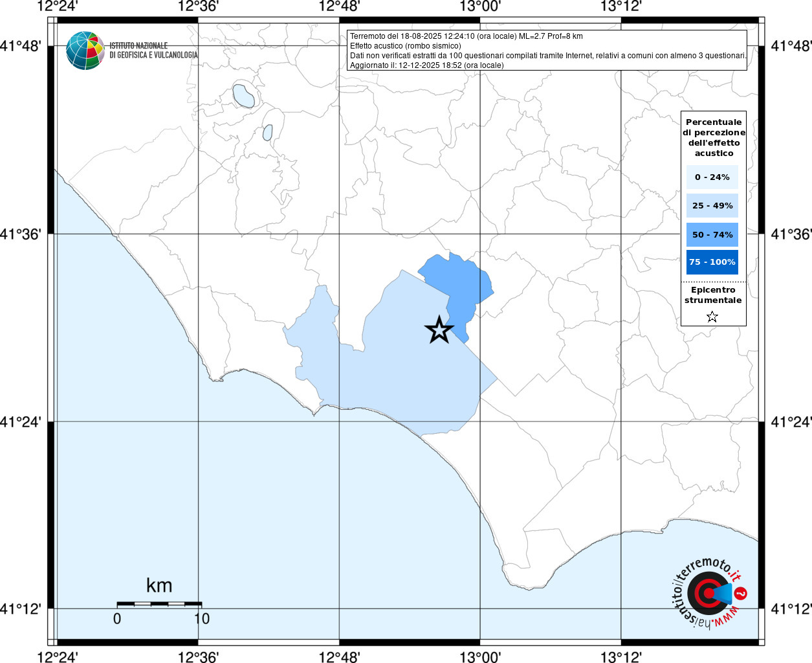Click the legend title 'Percentuale di percezione'

(x=714, y=137)
